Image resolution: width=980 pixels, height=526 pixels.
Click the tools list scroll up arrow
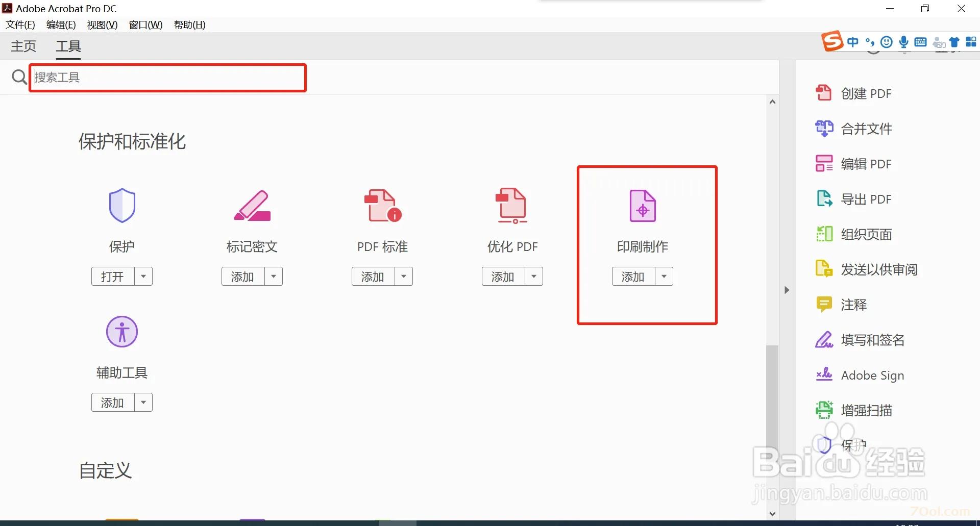(772, 102)
